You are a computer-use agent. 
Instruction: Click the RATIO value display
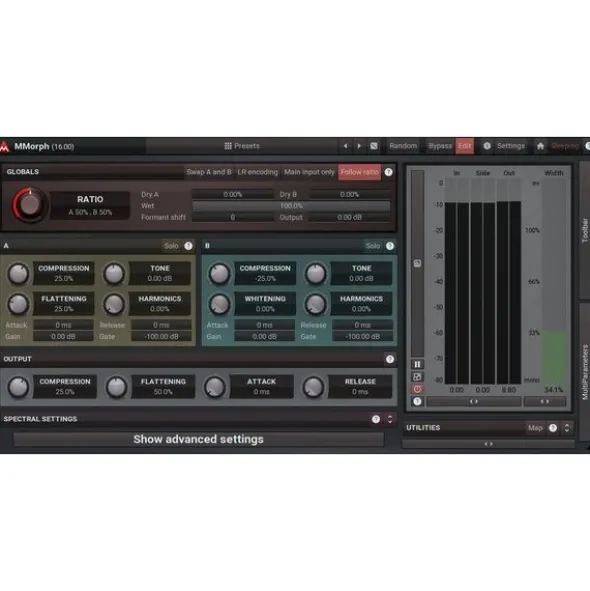[90, 205]
